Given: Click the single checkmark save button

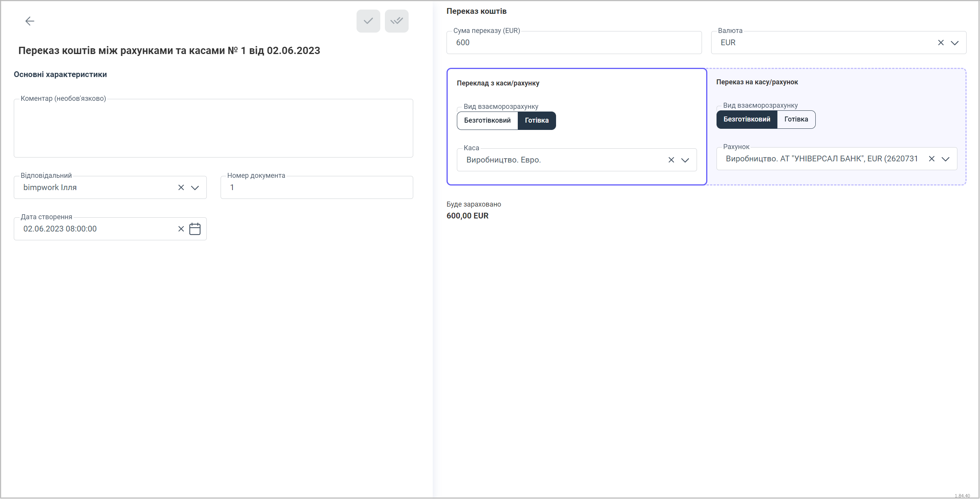Looking at the screenshot, I should [368, 21].
